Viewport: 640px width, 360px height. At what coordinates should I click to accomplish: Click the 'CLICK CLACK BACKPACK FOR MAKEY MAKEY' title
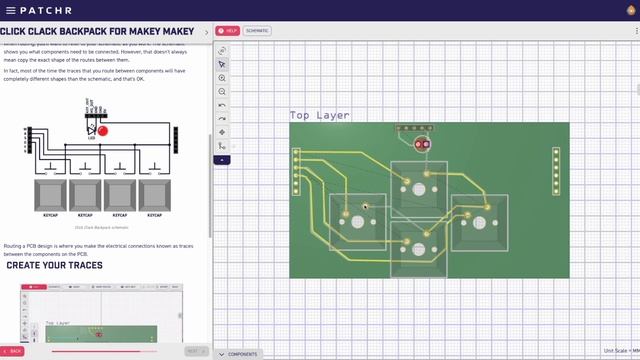point(97,31)
